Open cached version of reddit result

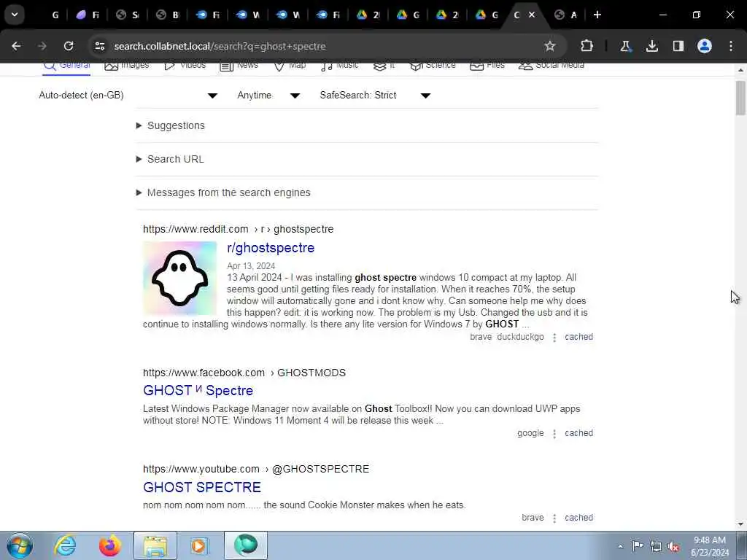pos(578,337)
